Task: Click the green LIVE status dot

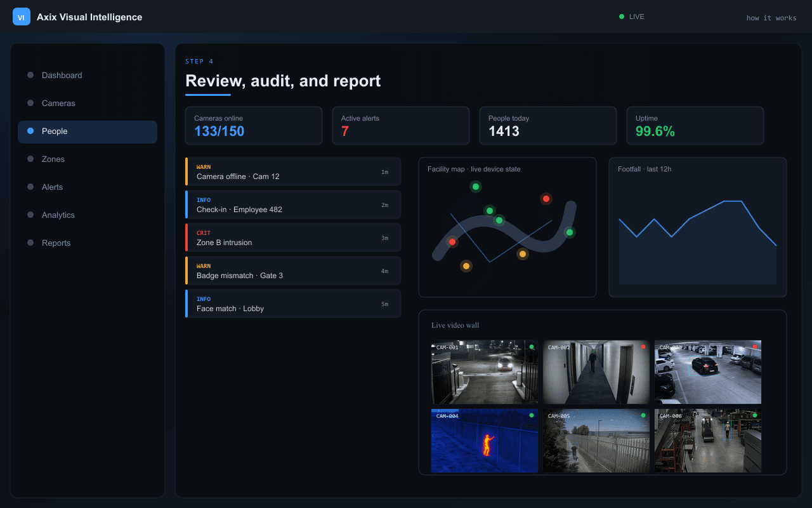Action: [622, 17]
